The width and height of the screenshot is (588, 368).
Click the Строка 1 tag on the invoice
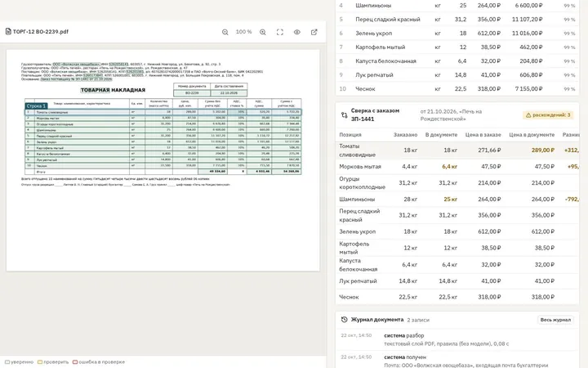36,105
